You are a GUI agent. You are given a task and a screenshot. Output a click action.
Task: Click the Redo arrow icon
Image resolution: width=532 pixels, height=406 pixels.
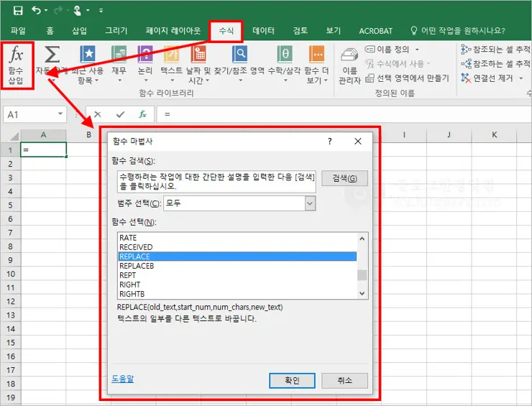pyautogui.click(x=58, y=11)
